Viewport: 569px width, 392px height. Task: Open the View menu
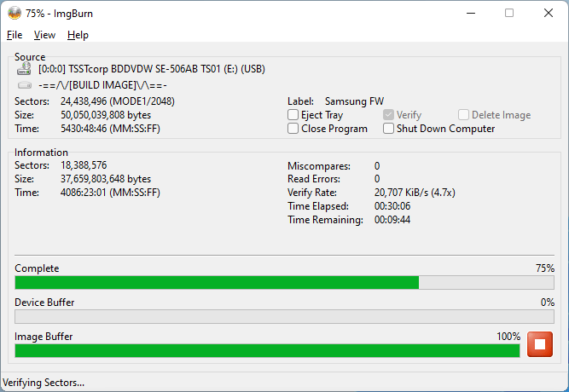click(44, 35)
